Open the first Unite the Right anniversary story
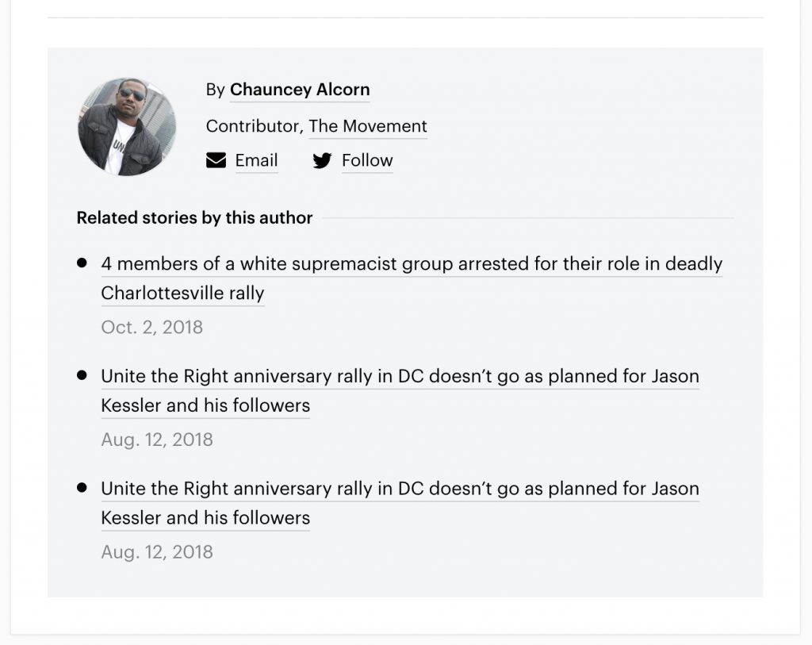The image size is (812, 645). [x=400, y=377]
